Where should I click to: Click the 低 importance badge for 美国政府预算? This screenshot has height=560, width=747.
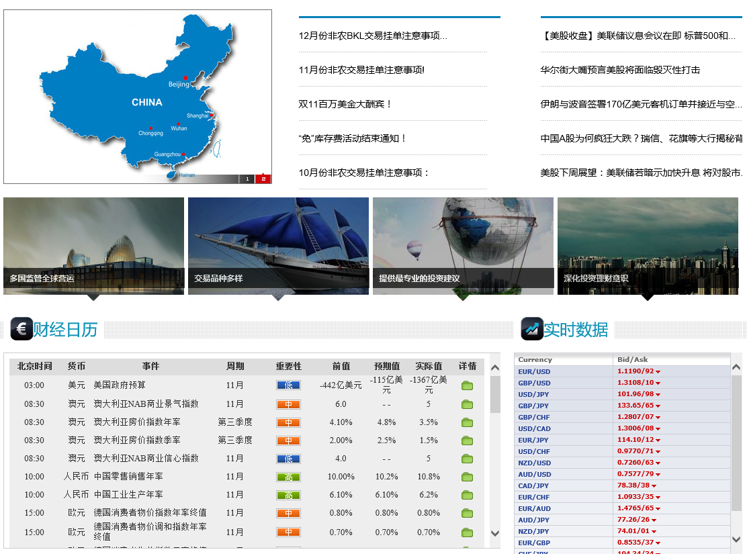pos(288,385)
